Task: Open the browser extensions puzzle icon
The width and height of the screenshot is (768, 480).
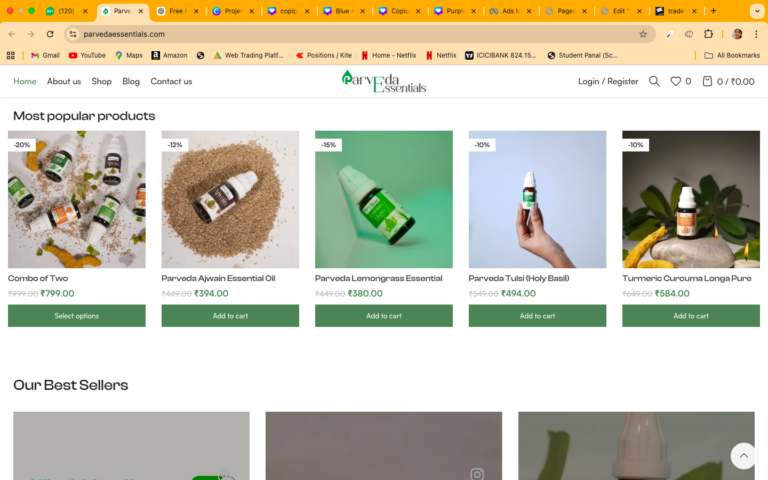Action: [x=709, y=33]
